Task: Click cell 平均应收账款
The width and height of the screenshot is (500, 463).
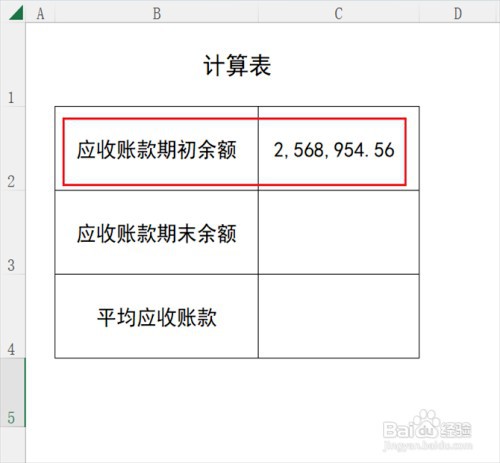Action: click(x=157, y=316)
